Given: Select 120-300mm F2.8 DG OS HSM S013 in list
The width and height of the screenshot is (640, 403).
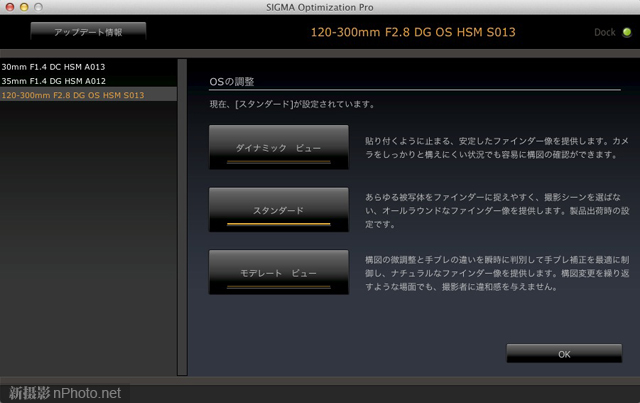Looking at the screenshot, I should coord(88,95).
